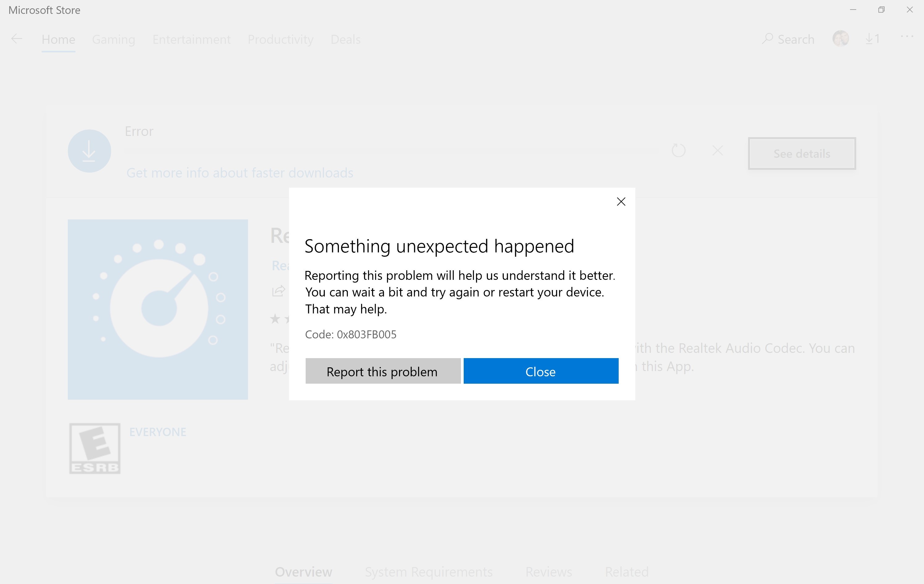Open the Related tab
This screenshot has width=924, height=584.
coord(627,572)
